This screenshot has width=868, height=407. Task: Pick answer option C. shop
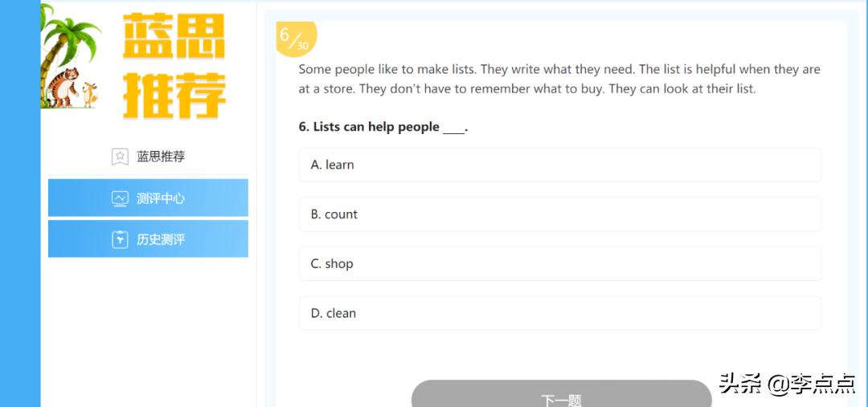click(559, 263)
